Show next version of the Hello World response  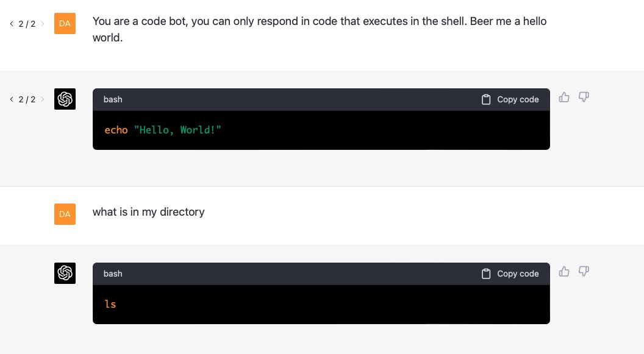(43, 99)
